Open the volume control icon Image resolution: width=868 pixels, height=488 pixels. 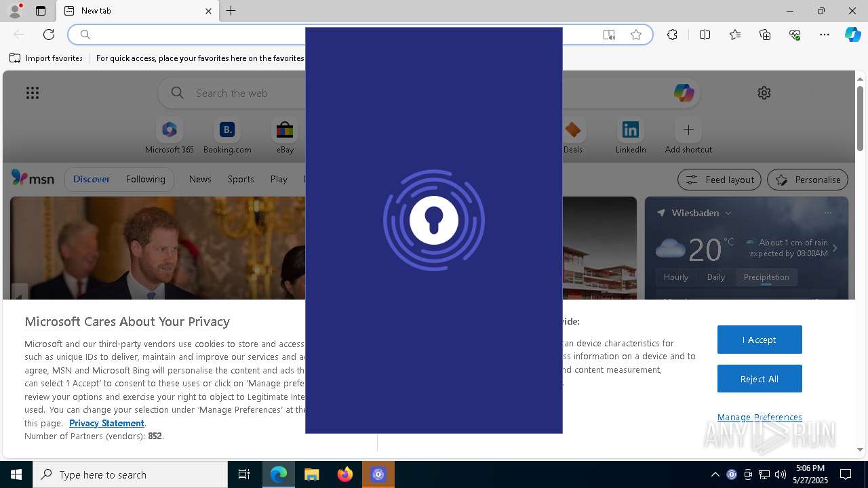click(x=780, y=474)
